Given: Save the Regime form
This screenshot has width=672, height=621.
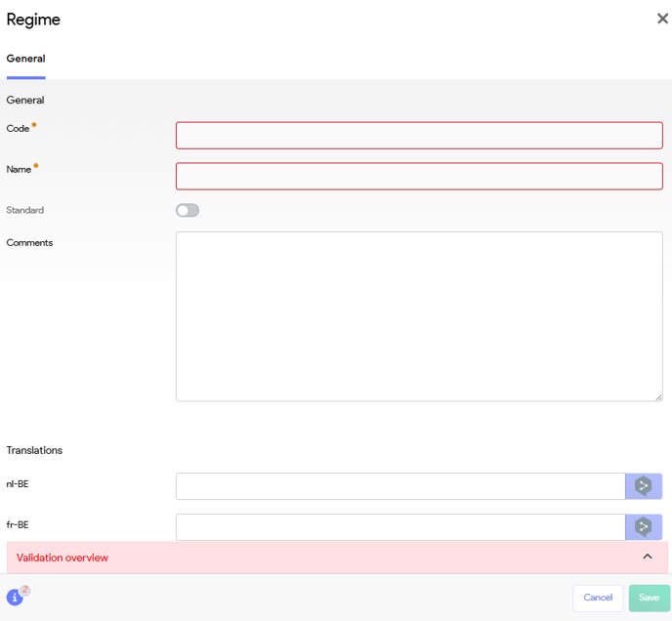Looking at the screenshot, I should click(x=649, y=598).
